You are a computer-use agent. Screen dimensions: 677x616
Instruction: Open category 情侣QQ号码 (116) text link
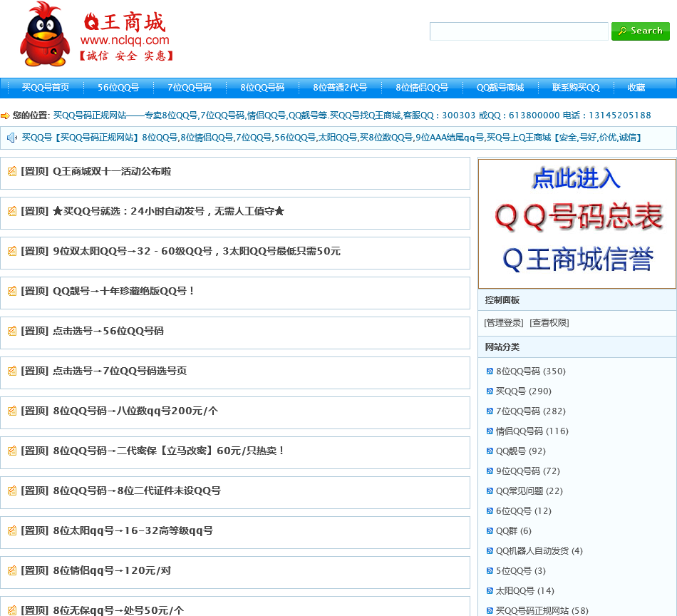point(532,431)
